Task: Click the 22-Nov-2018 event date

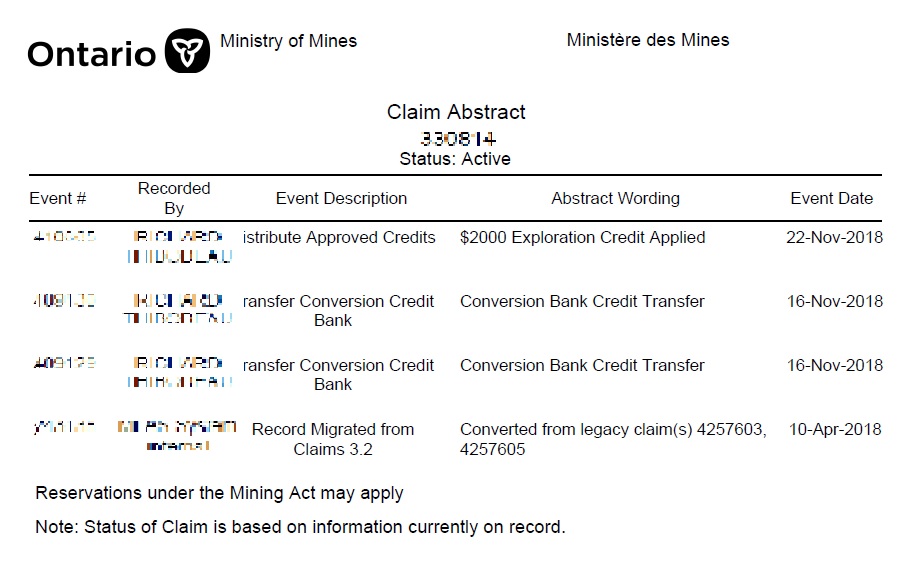Action: coord(835,237)
